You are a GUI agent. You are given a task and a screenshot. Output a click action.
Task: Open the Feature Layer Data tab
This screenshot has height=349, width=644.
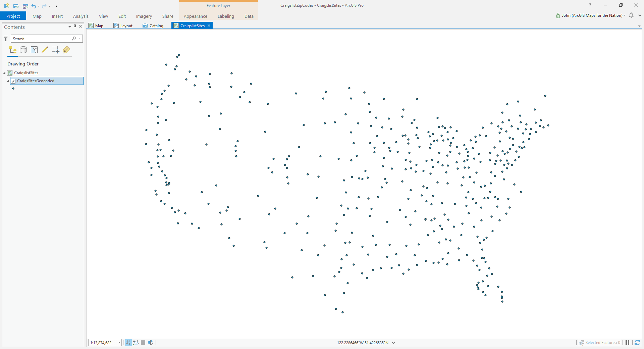(x=249, y=16)
